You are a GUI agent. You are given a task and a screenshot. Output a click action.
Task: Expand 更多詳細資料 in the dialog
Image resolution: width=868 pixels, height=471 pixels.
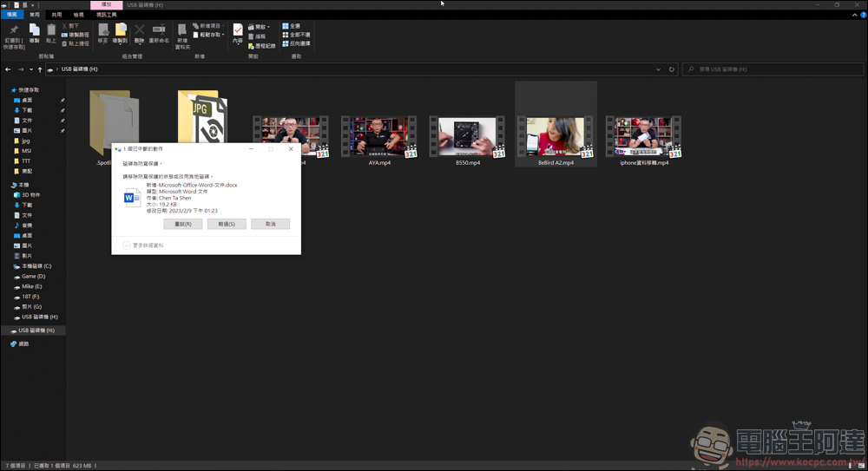point(144,245)
